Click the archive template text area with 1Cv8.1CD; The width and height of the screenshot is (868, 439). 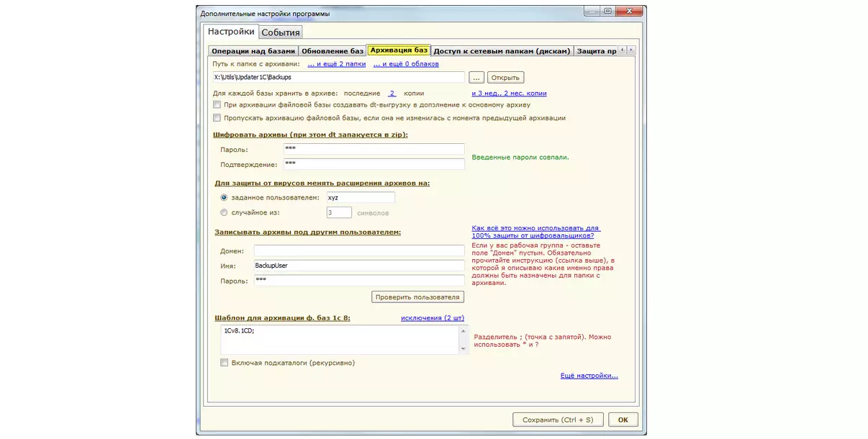(340, 340)
